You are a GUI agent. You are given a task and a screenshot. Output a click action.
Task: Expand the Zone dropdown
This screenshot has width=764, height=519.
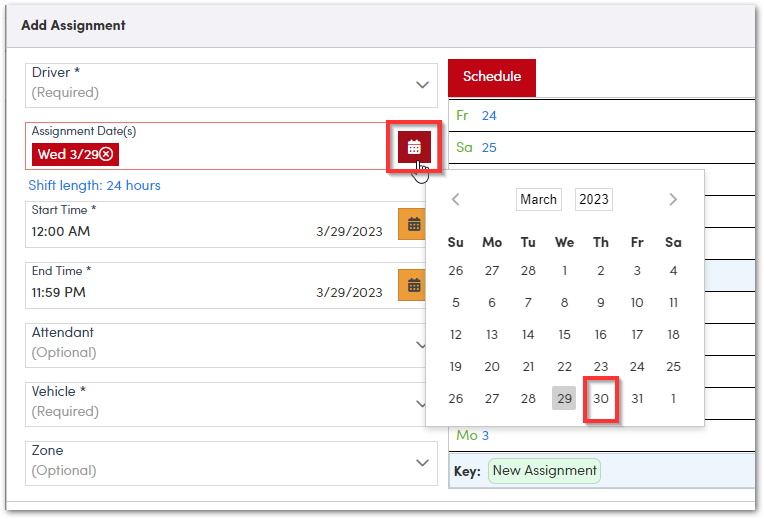tap(422, 462)
